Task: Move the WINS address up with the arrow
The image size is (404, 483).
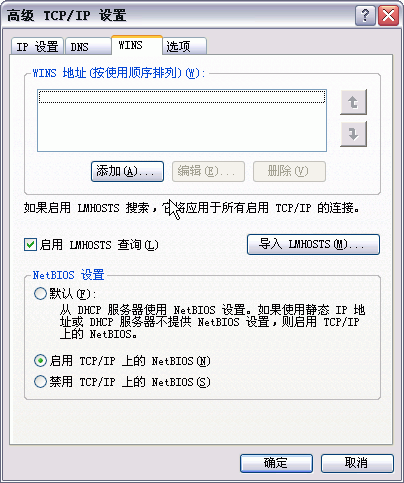Action: click(x=353, y=102)
